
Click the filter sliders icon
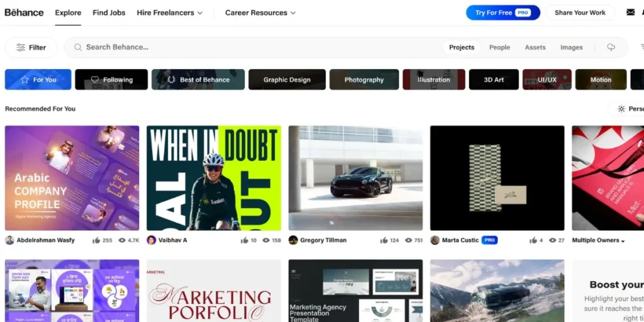pyautogui.click(x=21, y=48)
